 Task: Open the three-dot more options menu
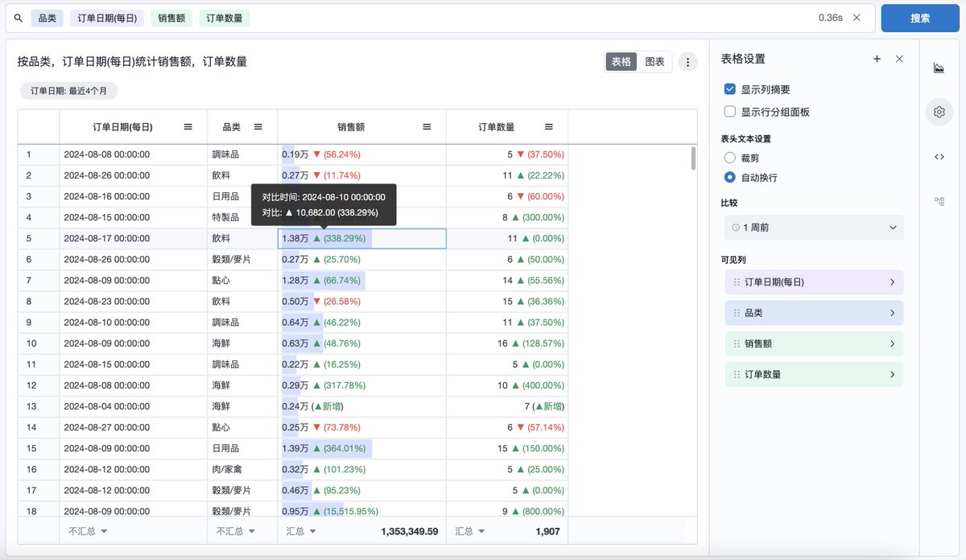pyautogui.click(x=687, y=62)
